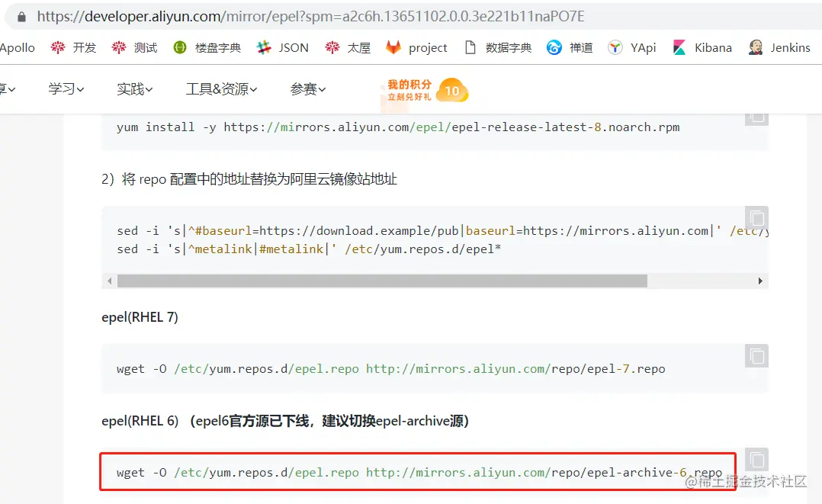Click the 我的积分 points banner
Viewport: 822px width, 504px height.
409,90
